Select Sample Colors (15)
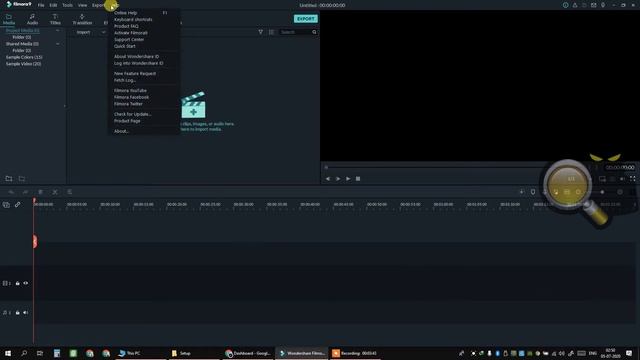The width and height of the screenshot is (640, 360). [24, 57]
